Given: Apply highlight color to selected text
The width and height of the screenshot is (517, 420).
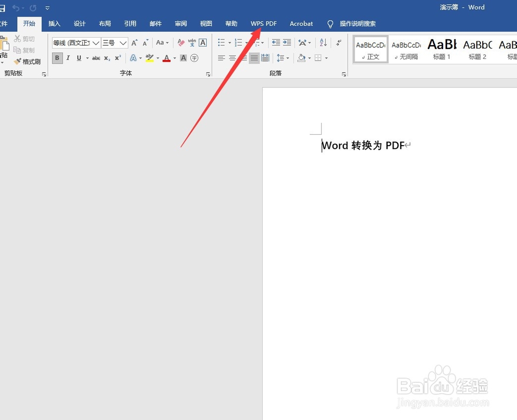Looking at the screenshot, I should coord(149,58).
